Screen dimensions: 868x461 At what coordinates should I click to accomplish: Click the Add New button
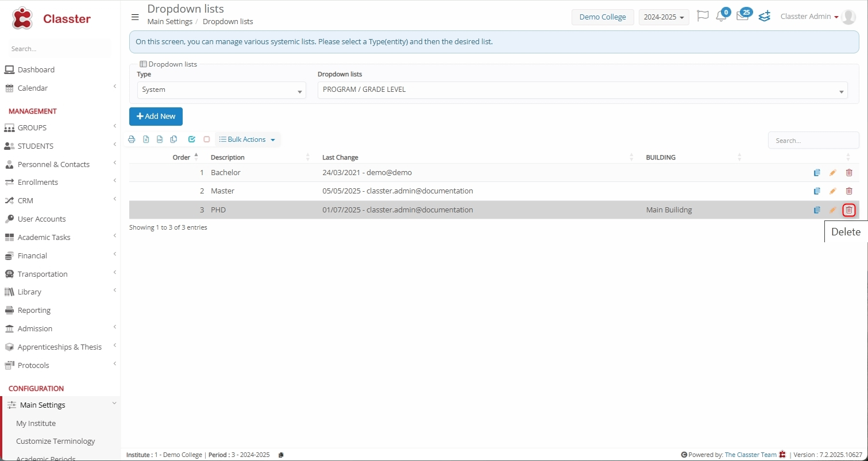tap(156, 117)
